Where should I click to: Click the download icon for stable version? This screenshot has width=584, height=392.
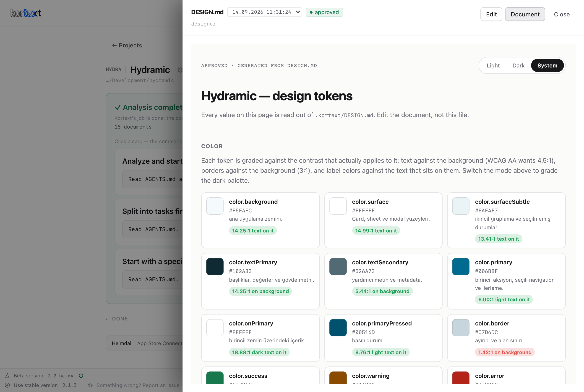[x=7, y=385]
